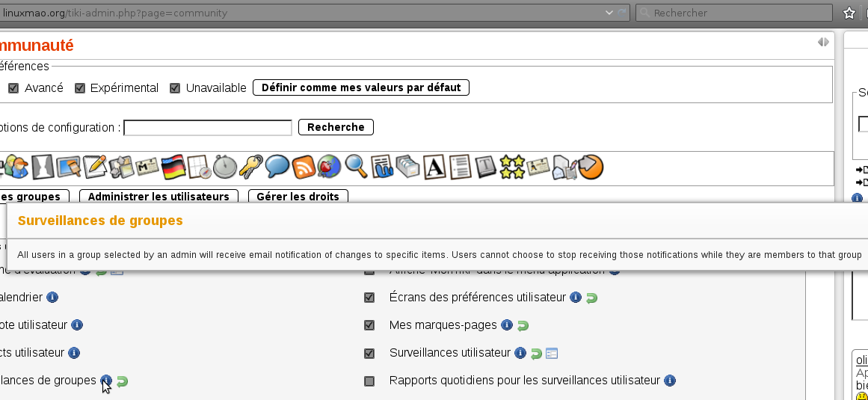The width and height of the screenshot is (868, 400).
Task: Click info icon beside Mes marques-pages
Action: click(506, 325)
